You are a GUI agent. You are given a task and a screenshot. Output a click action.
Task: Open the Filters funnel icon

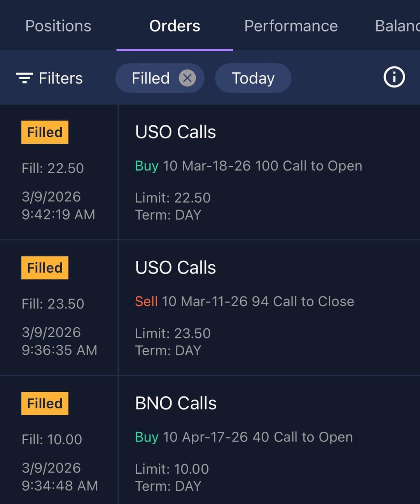point(24,78)
